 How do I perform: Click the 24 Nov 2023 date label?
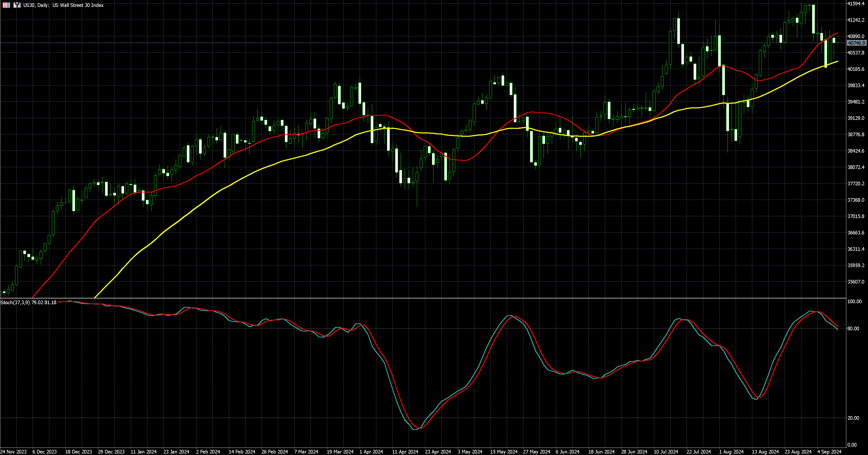tap(13, 452)
